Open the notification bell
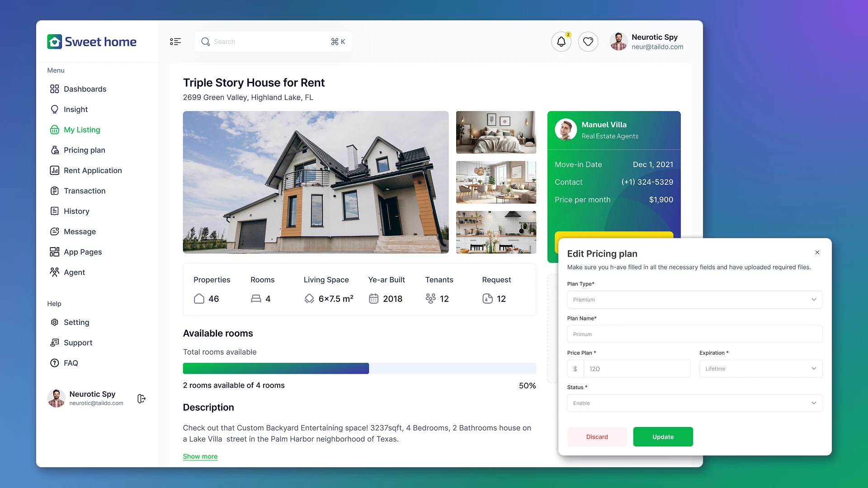 click(561, 41)
